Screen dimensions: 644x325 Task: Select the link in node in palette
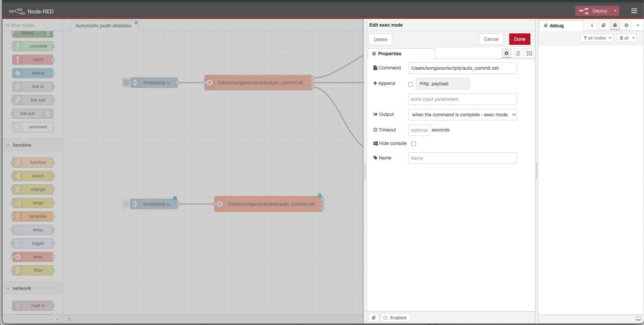[33, 87]
